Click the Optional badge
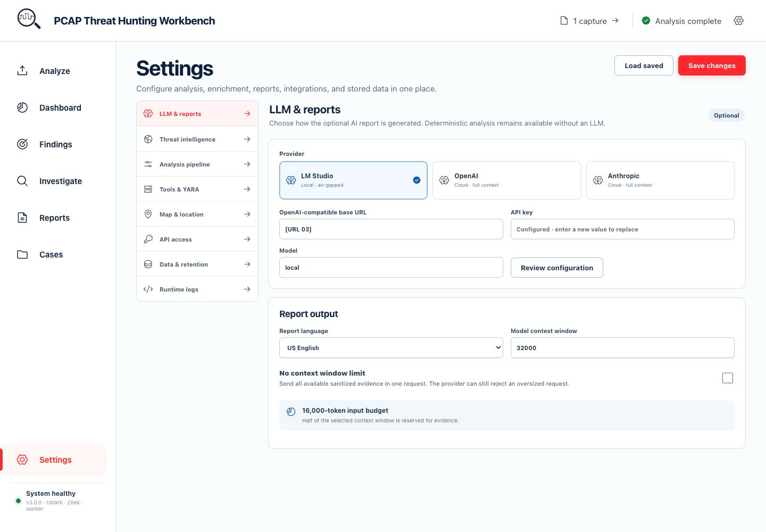The width and height of the screenshot is (766, 532). [x=727, y=115]
